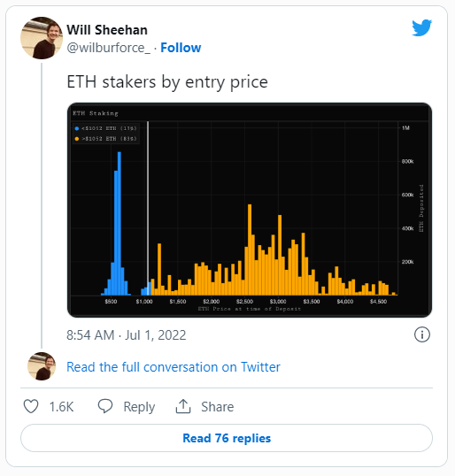Click the Read 76 replies button
This screenshot has width=455, height=476.
(227, 438)
